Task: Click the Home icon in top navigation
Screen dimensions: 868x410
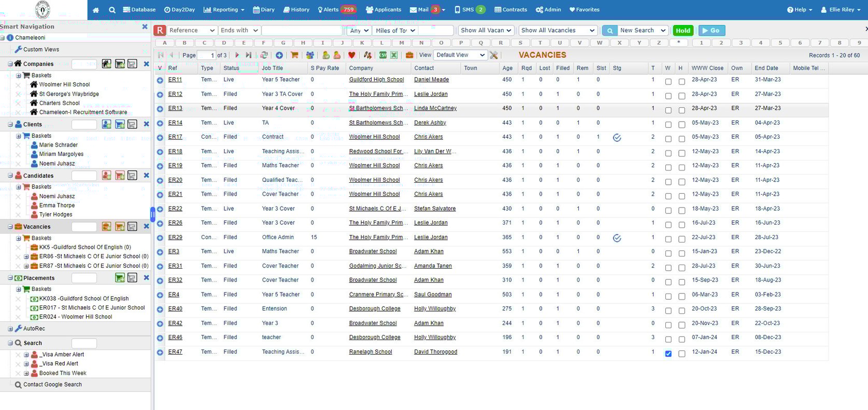Action: (96, 10)
